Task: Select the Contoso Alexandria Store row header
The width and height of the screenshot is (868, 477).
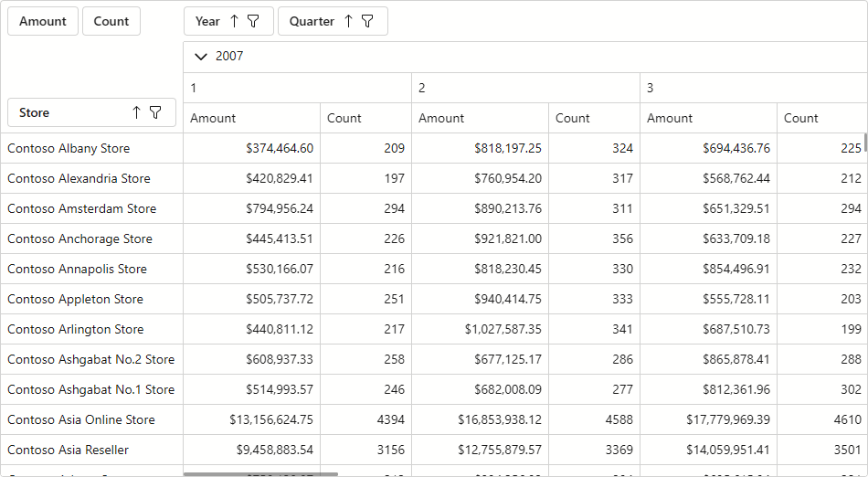Action: pos(92,178)
